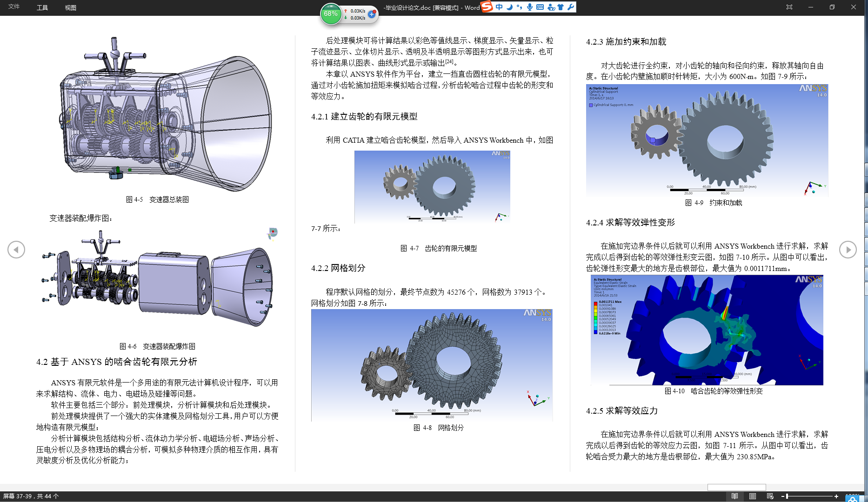
Task: Open the 视图 menu
Action: click(x=71, y=7)
